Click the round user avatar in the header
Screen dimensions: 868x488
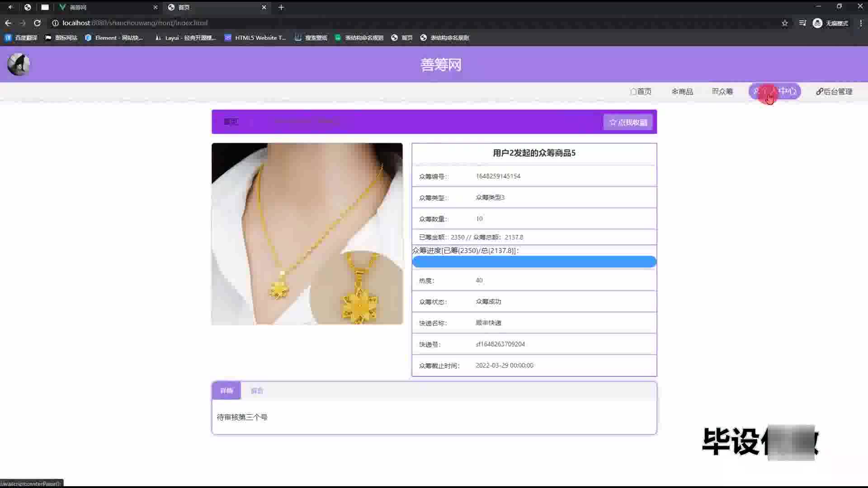tap(19, 65)
